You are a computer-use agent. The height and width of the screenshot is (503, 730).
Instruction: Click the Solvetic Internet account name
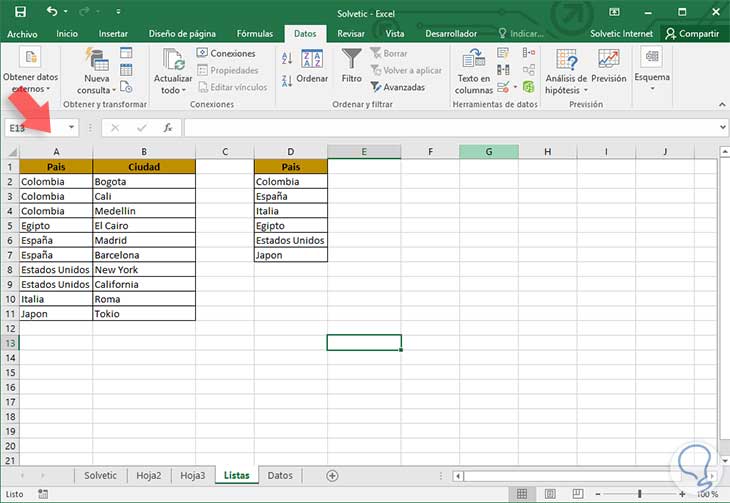click(x=622, y=34)
